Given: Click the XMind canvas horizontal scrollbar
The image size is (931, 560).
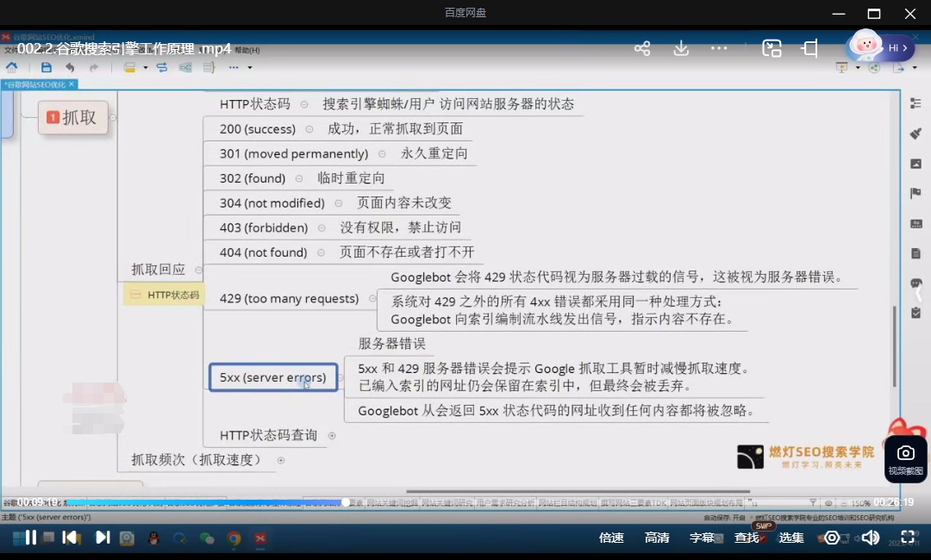Looking at the screenshot, I should click(578, 491).
